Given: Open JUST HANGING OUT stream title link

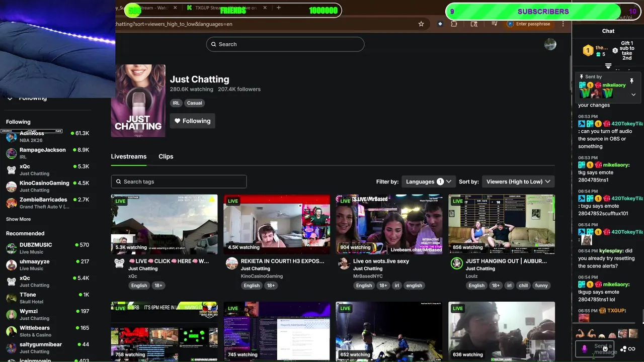Looking at the screenshot, I should [x=506, y=261].
